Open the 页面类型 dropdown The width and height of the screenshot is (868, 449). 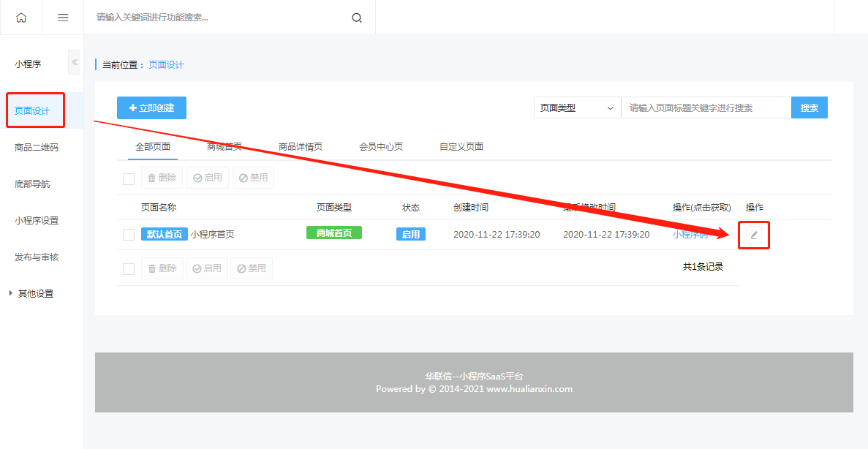click(578, 108)
